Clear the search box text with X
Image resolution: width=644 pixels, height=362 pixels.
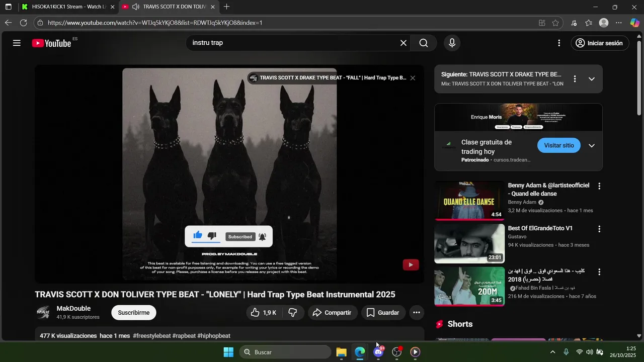tap(404, 43)
